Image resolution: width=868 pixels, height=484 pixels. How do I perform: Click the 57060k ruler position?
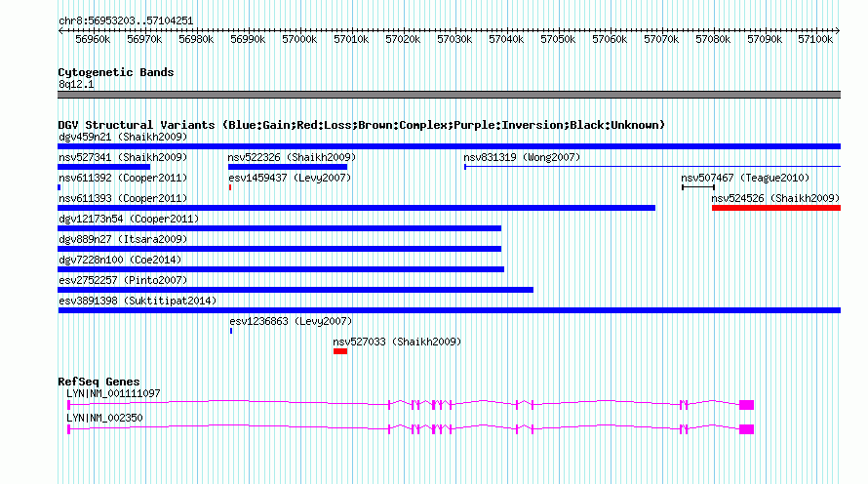pyautogui.click(x=610, y=39)
